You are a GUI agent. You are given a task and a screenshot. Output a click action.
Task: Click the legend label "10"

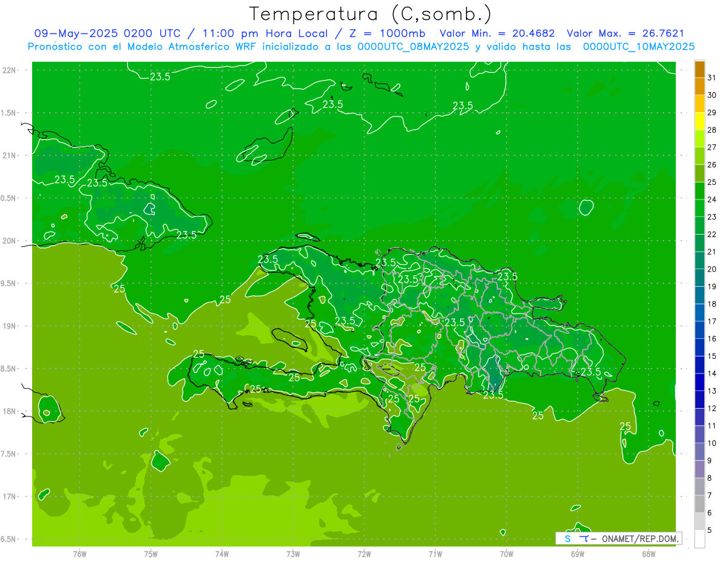tap(712, 443)
